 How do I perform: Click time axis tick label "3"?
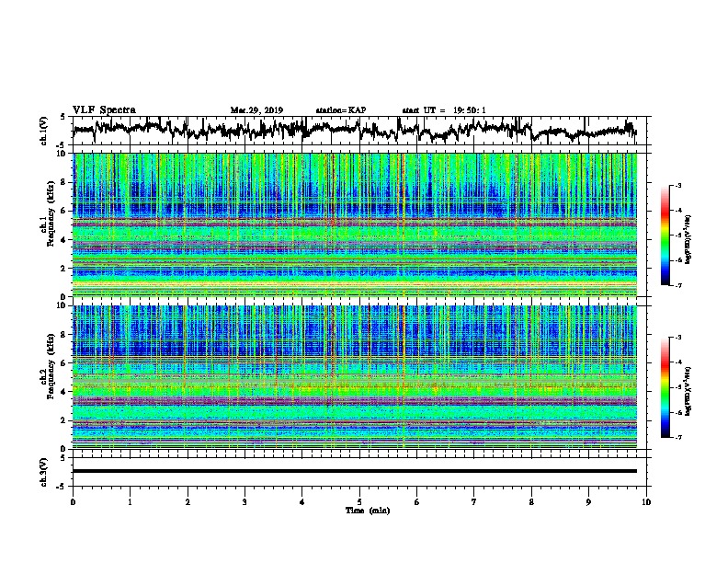tap(245, 502)
